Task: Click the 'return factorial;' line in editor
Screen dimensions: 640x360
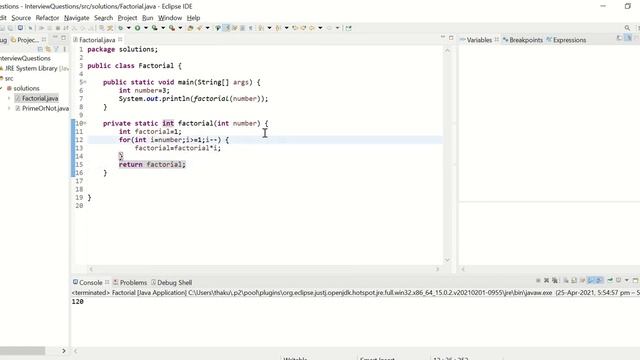Action: coord(152,164)
